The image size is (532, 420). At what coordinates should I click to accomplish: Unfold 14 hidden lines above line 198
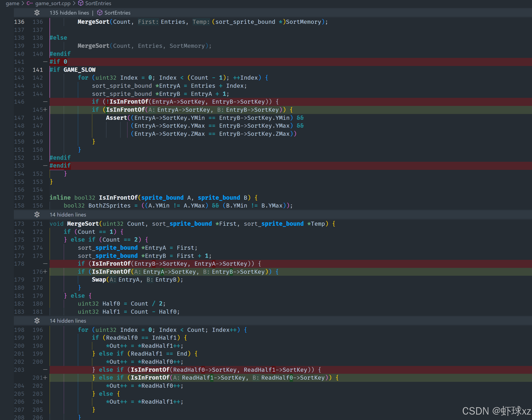(x=37, y=321)
